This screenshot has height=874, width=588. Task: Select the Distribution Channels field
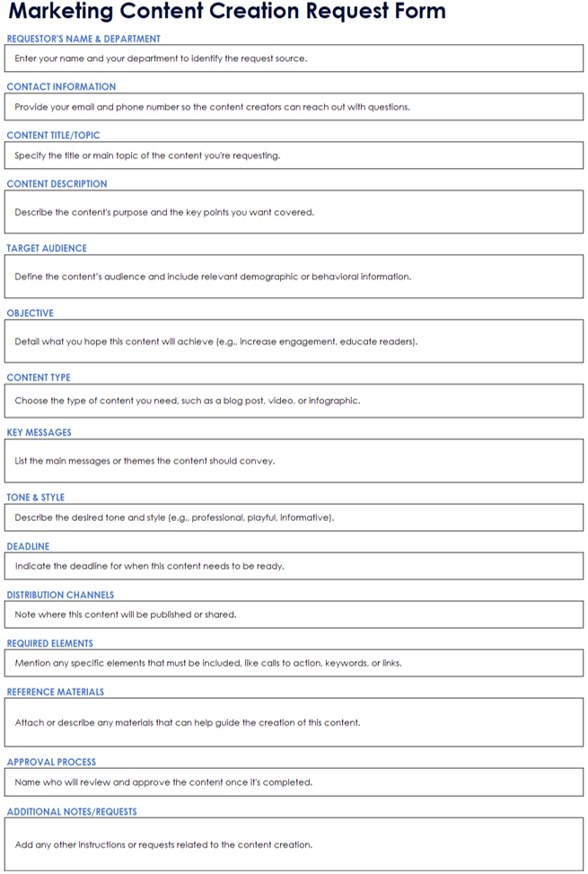pyautogui.click(x=294, y=614)
